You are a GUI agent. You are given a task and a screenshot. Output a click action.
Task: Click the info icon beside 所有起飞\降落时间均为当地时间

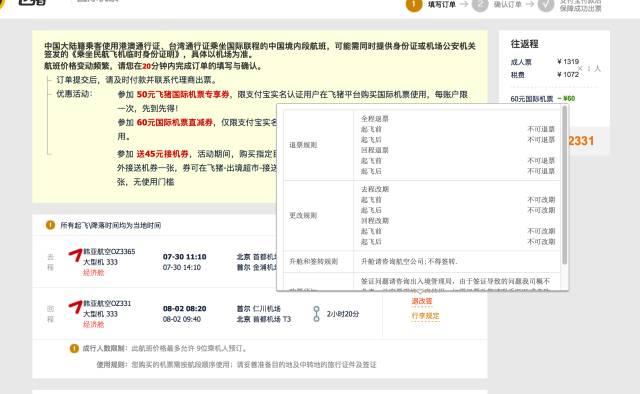tap(50, 225)
